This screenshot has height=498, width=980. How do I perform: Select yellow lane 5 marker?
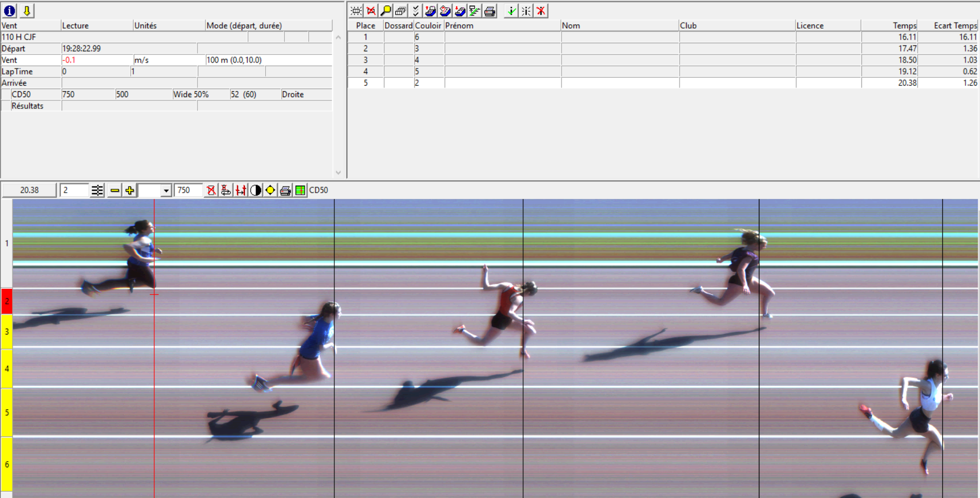pyautogui.click(x=6, y=412)
